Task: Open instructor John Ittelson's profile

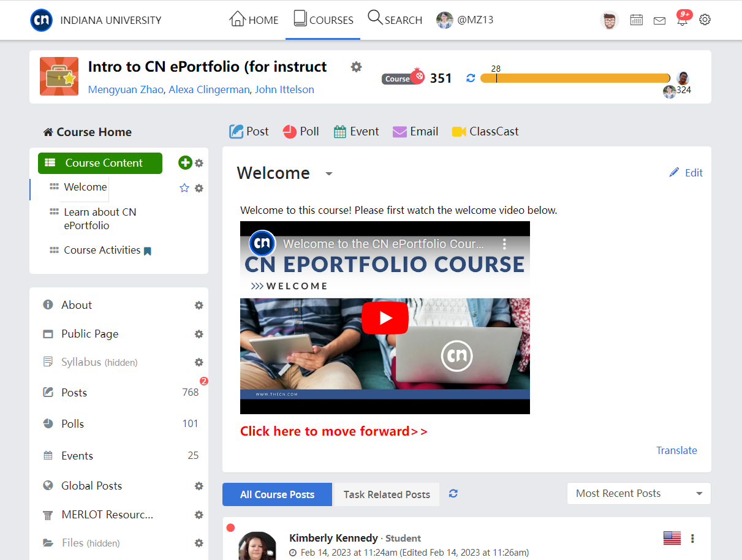Action: [284, 89]
